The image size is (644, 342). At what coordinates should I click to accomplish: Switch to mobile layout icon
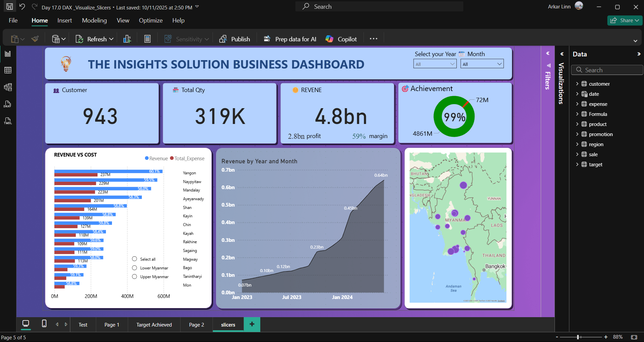click(x=44, y=324)
